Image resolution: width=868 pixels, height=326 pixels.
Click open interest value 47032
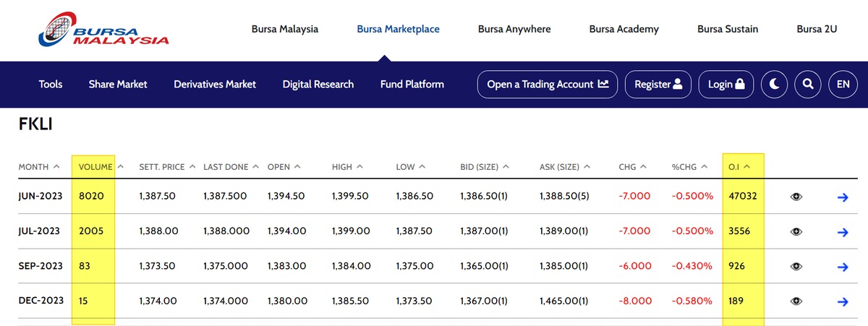tap(742, 196)
